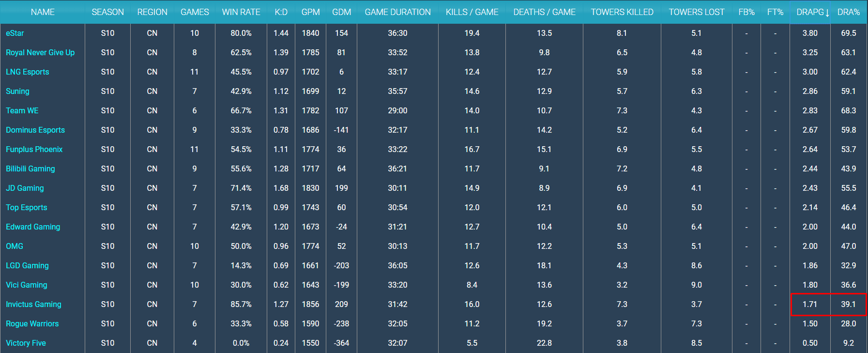Open Bilibili Gaming team link
The image size is (868, 353).
pyautogui.click(x=30, y=169)
